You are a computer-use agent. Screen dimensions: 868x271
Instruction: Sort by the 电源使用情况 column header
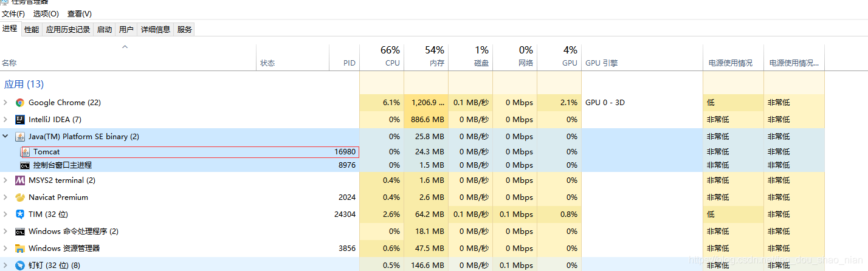[x=733, y=57]
